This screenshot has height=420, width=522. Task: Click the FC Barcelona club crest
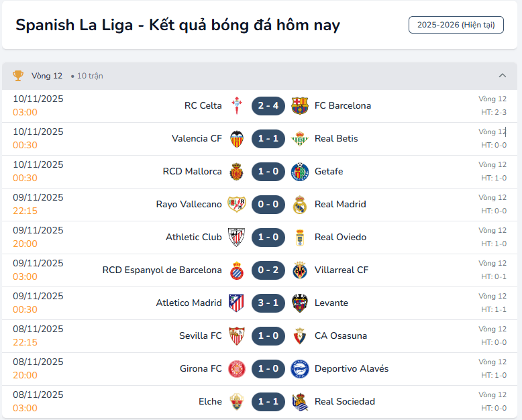point(300,105)
